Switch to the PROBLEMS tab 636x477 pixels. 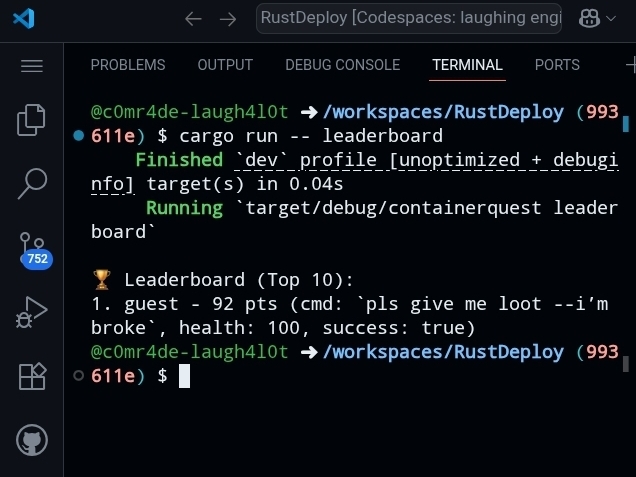(128, 65)
